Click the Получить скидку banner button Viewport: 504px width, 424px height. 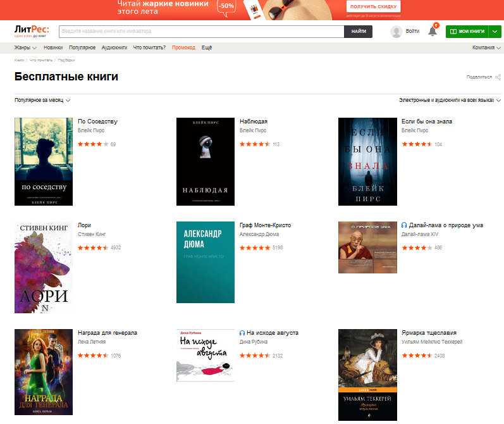374,6
